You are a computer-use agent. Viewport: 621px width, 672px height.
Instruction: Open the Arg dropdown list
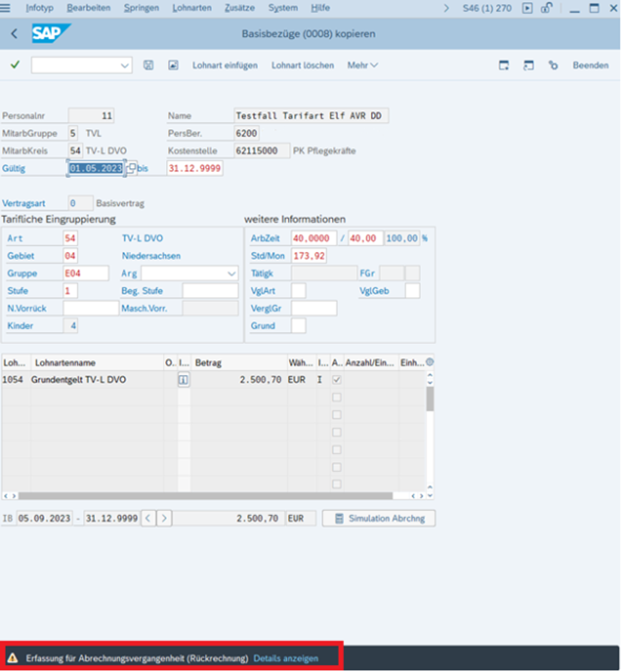(231, 273)
